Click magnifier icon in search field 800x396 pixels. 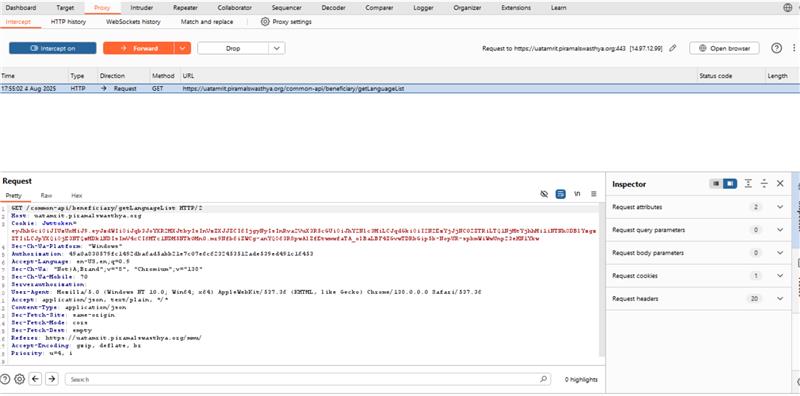point(544,379)
